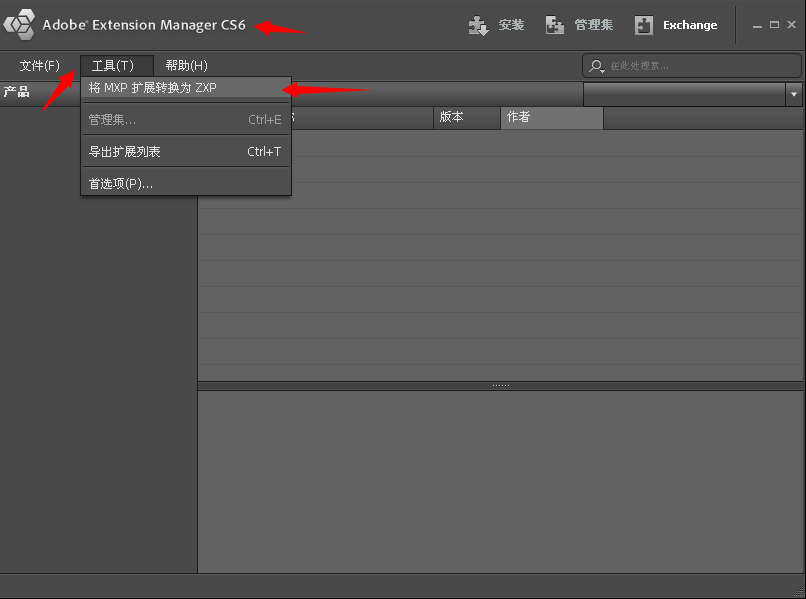Click the Adobe Extension Manager logo icon

click(19, 24)
